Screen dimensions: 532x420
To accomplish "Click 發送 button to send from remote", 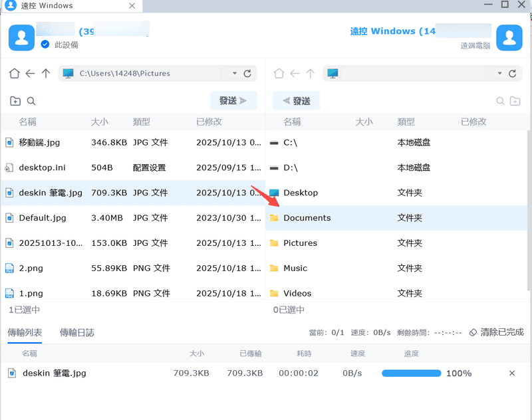I will click(296, 100).
